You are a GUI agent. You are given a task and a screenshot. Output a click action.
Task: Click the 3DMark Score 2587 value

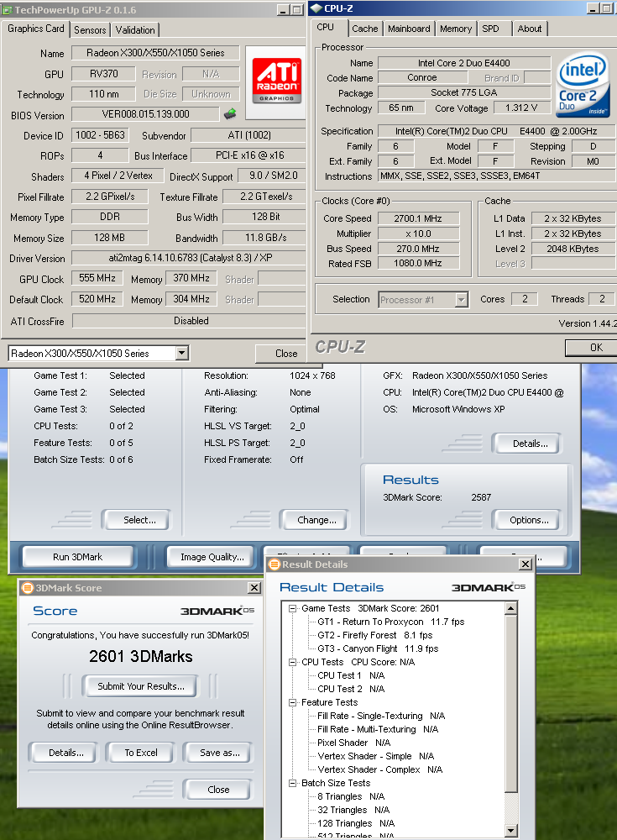pyautogui.click(x=481, y=497)
